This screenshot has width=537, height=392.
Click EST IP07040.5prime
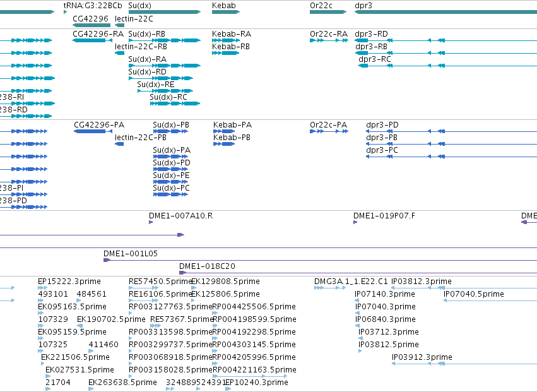pyautogui.click(x=474, y=294)
